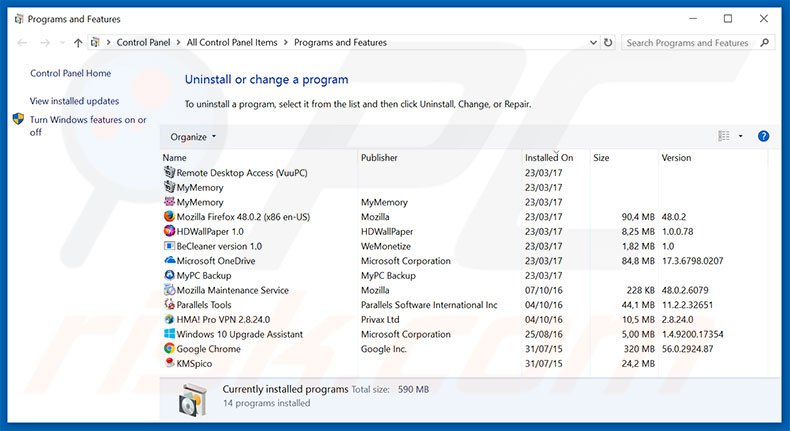Navigate back with the back arrow

click(x=22, y=43)
